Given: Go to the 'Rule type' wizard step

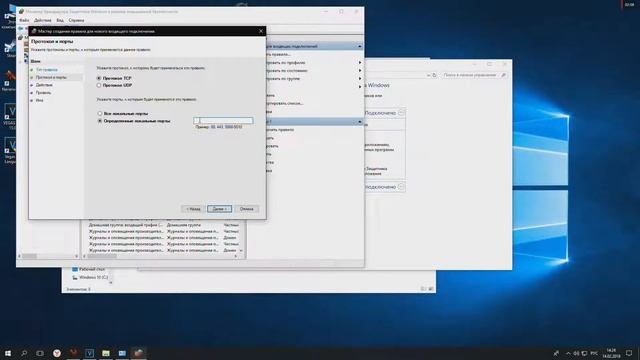Looking at the screenshot, I should (x=47, y=70).
